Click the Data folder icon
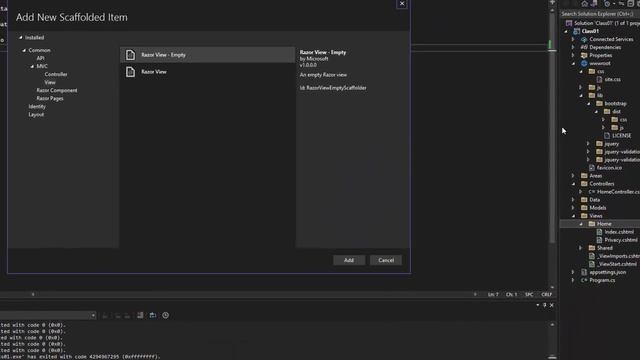The image size is (640, 360). [x=584, y=200]
